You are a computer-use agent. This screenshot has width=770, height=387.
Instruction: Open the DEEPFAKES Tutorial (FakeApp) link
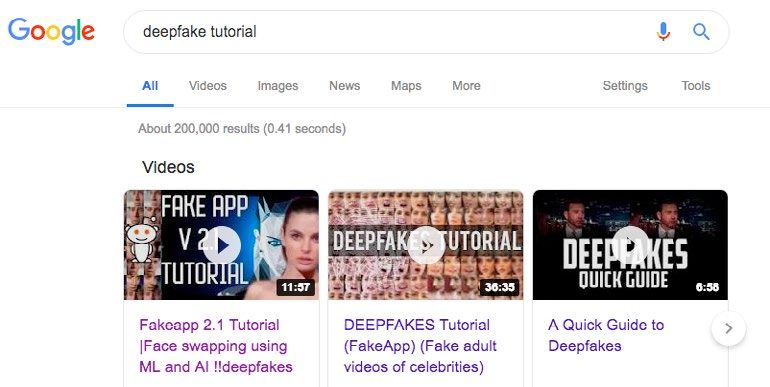coord(420,346)
